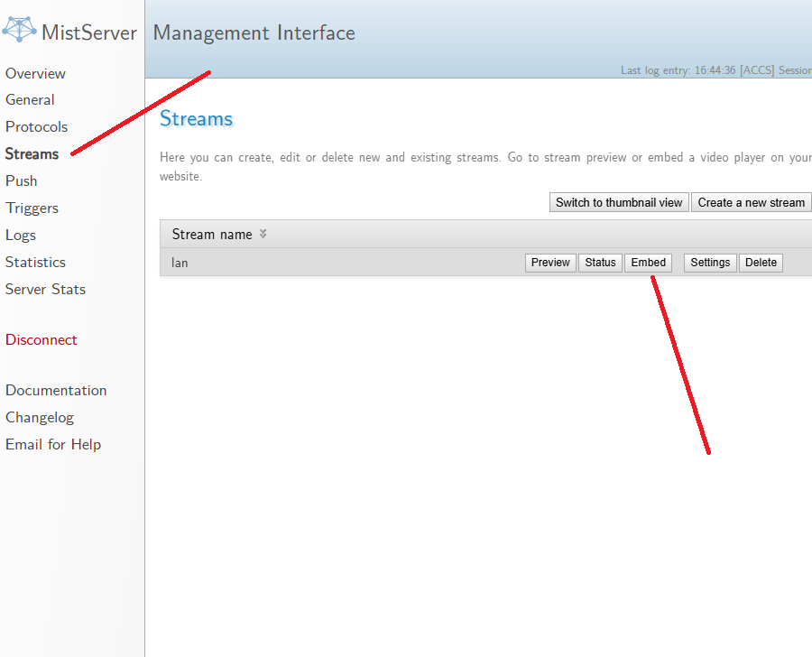Click the red Disconnect link

click(x=41, y=340)
